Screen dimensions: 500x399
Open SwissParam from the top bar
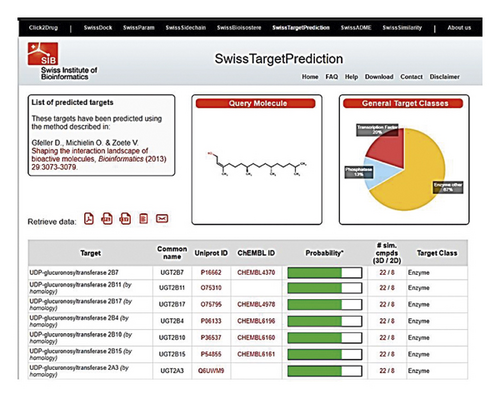click(x=139, y=28)
